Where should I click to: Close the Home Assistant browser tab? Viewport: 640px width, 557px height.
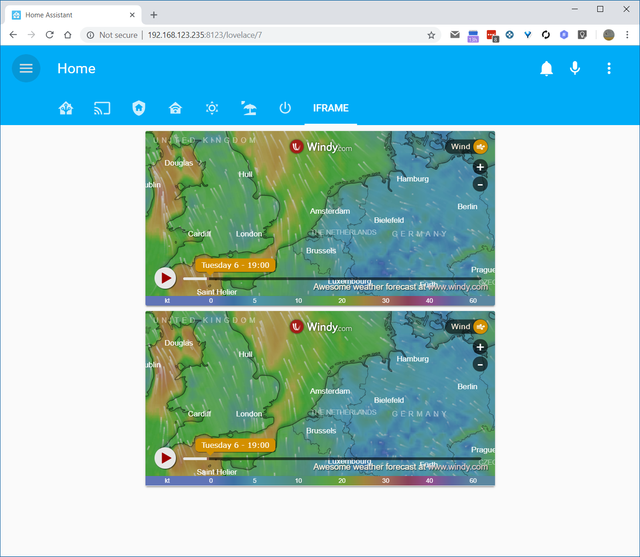132,15
